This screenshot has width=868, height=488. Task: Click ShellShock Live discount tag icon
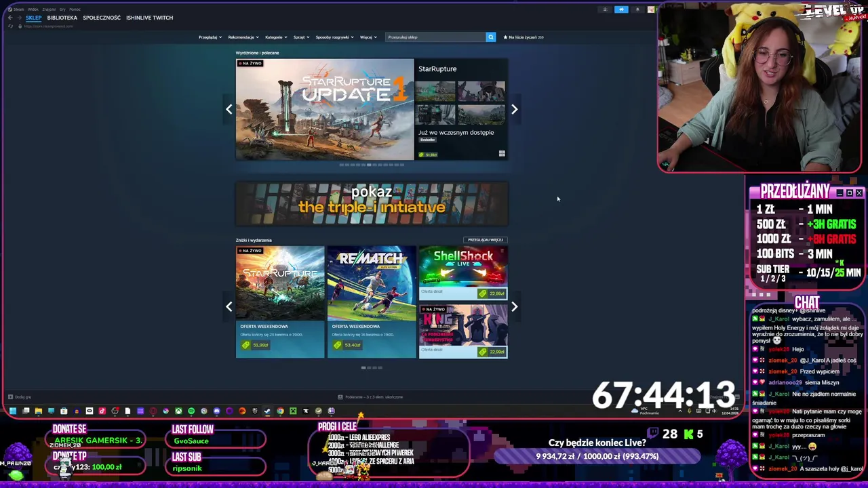(482, 293)
